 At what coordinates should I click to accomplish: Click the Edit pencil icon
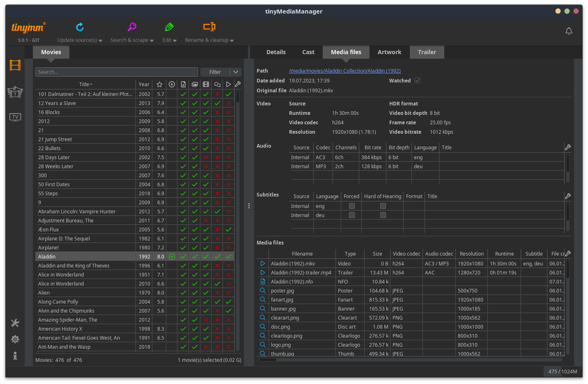169,27
